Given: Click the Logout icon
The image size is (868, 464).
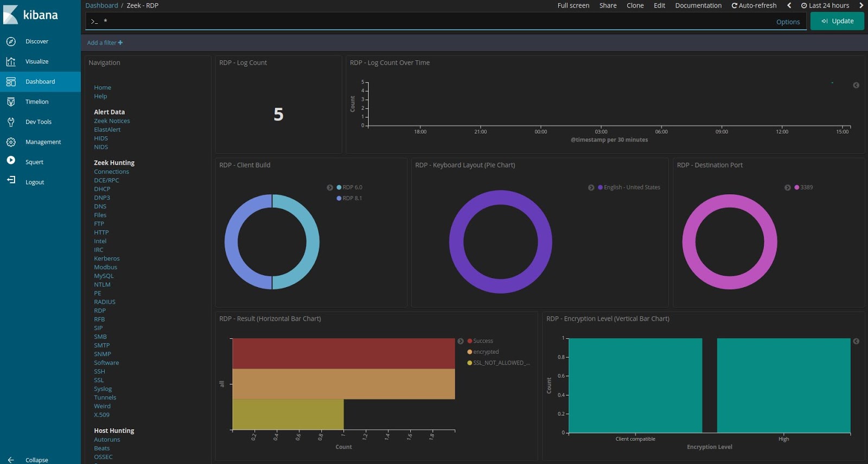Looking at the screenshot, I should (11, 180).
